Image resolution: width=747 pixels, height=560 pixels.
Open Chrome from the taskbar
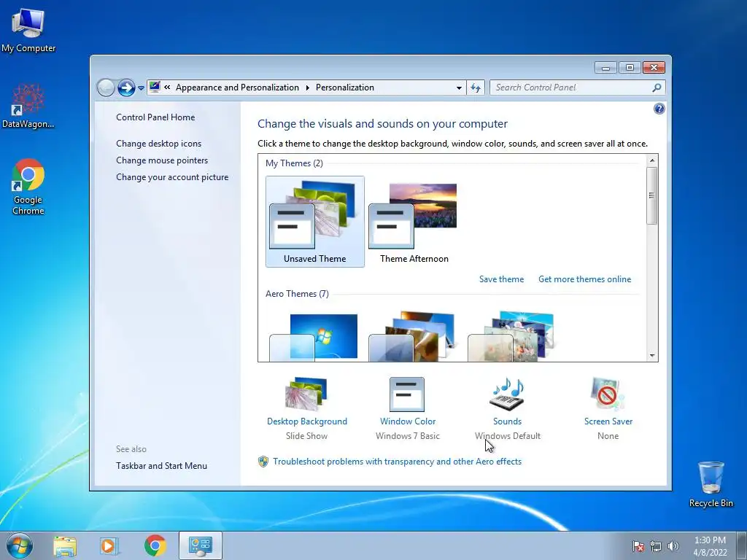(x=155, y=545)
